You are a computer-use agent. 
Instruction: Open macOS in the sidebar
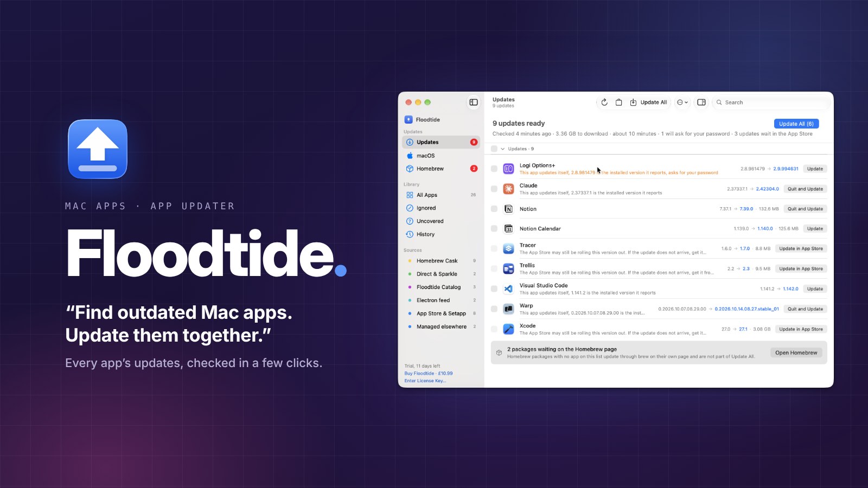tap(441, 156)
